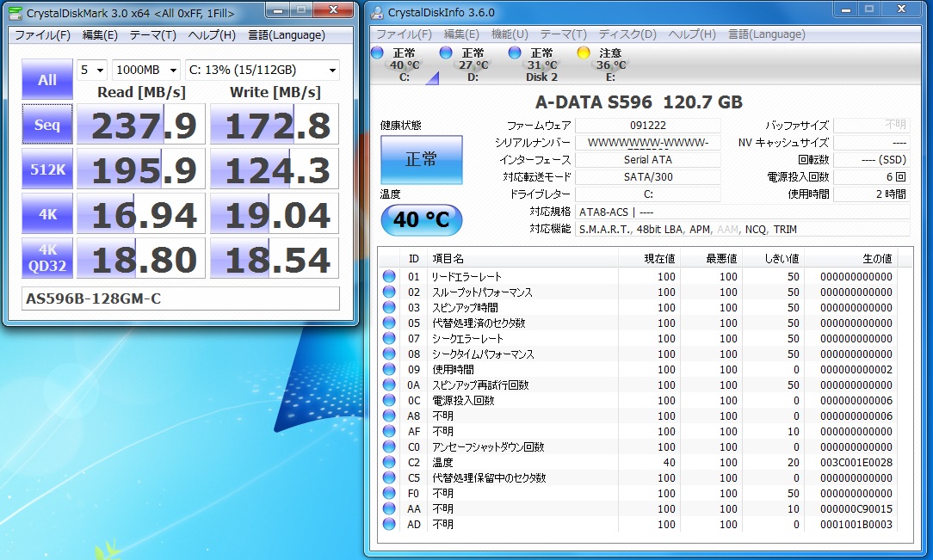Click the A-DATA S596 120.7 GB heading
The width and height of the screenshot is (933, 560).
coord(639,102)
